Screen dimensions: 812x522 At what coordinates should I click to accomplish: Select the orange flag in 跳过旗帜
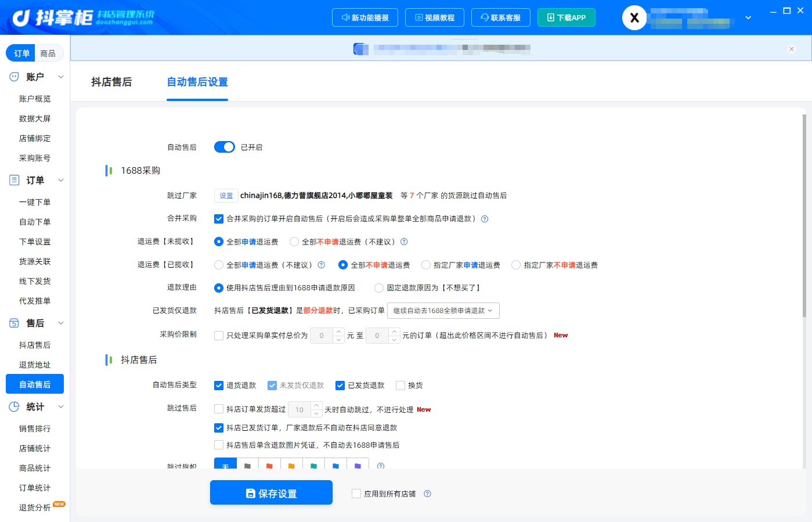pyautogui.click(x=291, y=466)
